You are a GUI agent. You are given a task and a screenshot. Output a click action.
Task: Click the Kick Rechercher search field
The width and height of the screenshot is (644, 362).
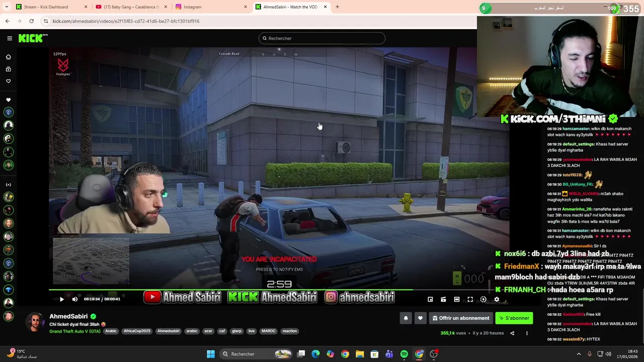pyautogui.click(x=321, y=38)
